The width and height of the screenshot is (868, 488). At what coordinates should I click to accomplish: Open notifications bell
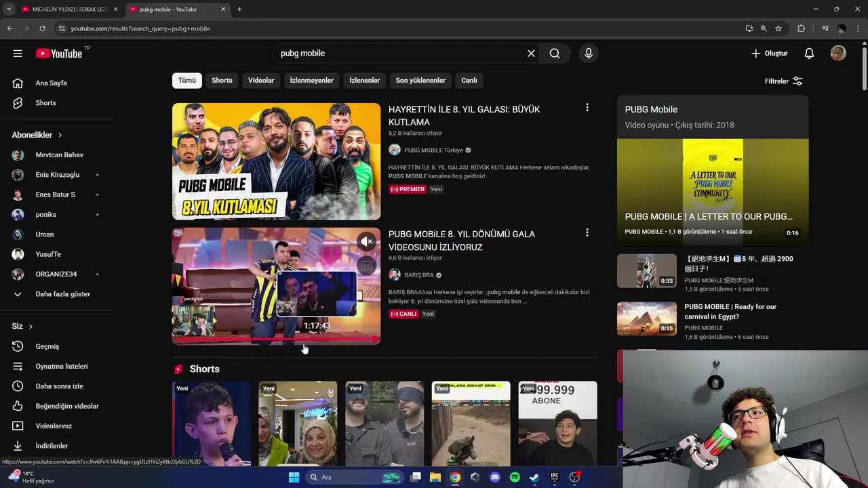(809, 54)
